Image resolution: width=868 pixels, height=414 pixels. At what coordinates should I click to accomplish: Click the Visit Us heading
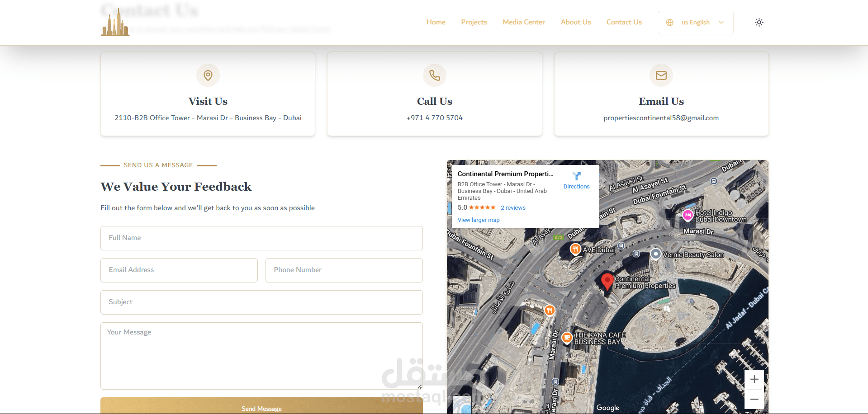click(x=208, y=101)
